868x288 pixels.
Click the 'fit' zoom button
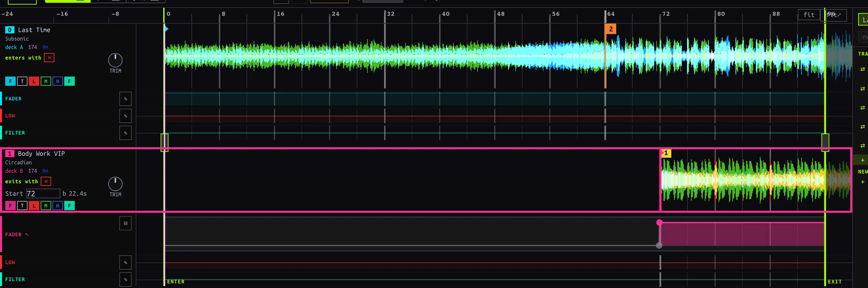point(809,15)
